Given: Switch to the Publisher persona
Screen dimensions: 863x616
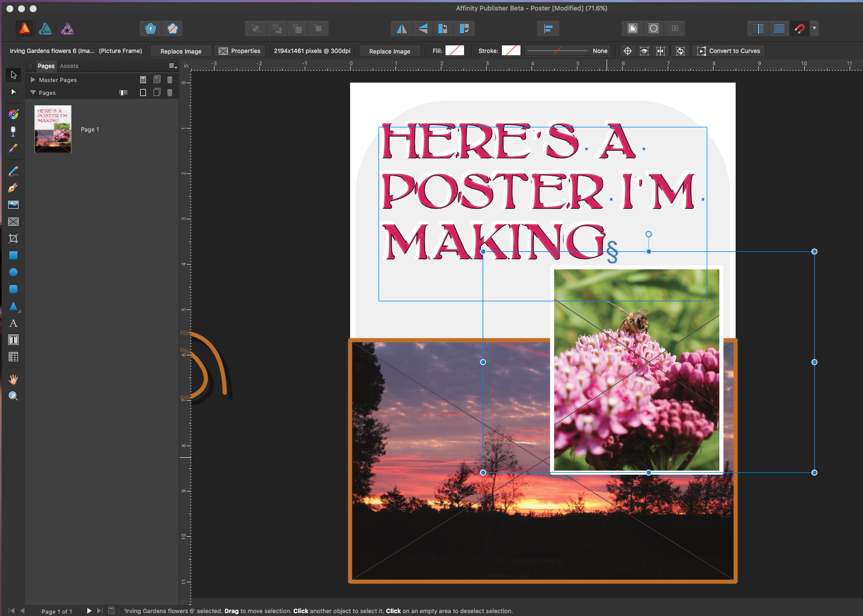Looking at the screenshot, I should 24,29.
